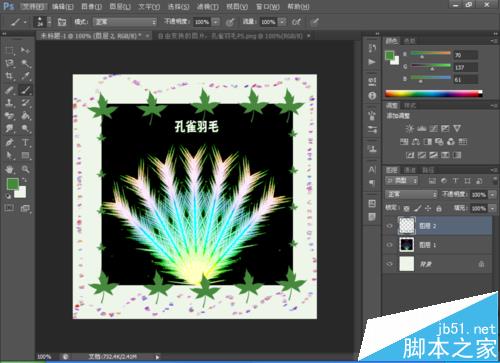Image resolution: width=500 pixels, height=363 pixels.
Task: Select the Healing Brush tool
Action: [x=9, y=90]
